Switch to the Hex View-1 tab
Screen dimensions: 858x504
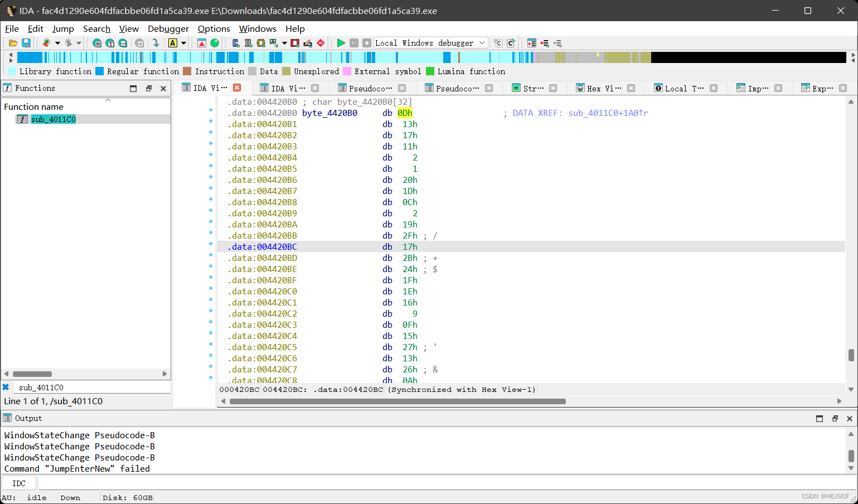602,88
